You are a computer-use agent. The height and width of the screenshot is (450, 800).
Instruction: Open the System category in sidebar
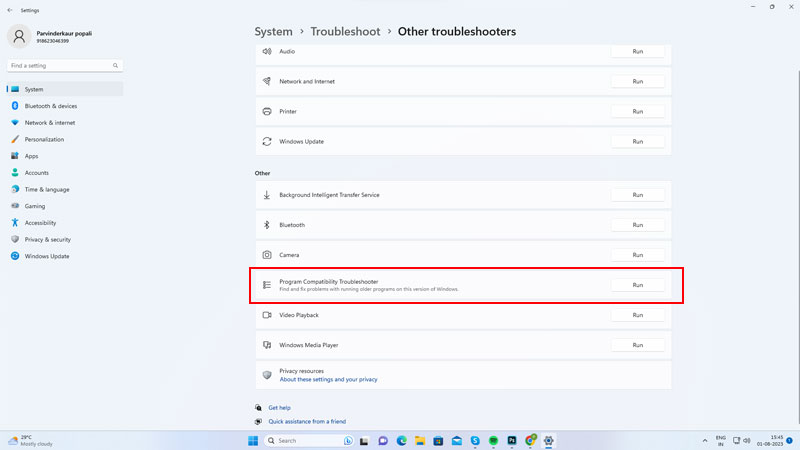tap(65, 89)
